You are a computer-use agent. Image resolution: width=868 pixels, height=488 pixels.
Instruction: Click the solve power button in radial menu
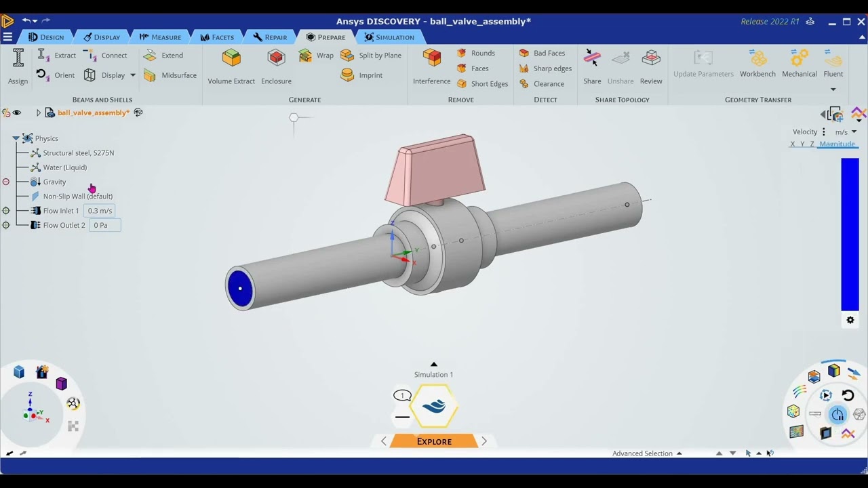838,414
